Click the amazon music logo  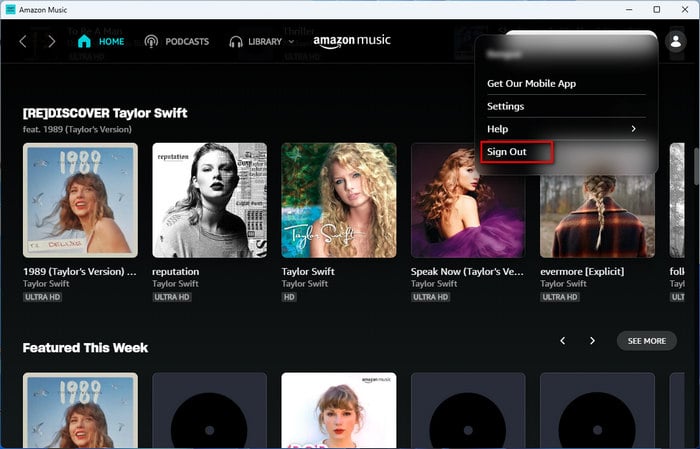[x=352, y=41]
